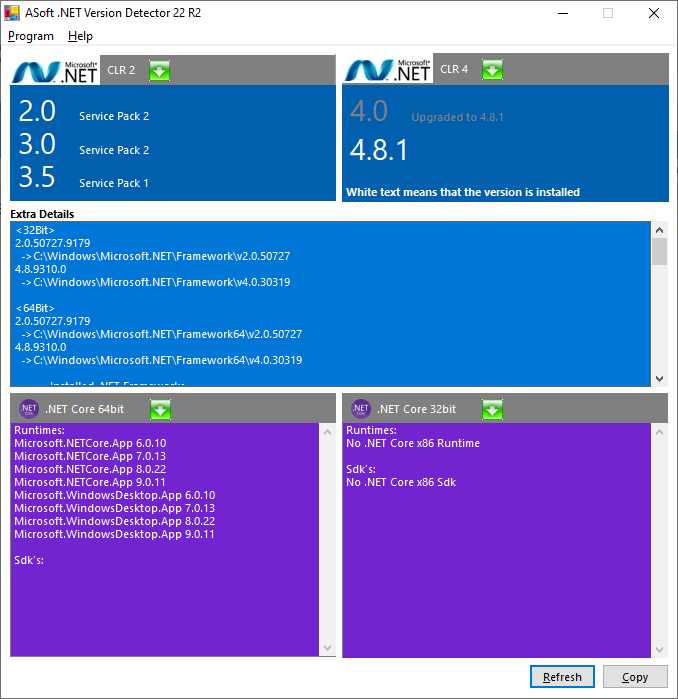This screenshot has height=699, width=678.
Task: Click the Framework\v4.0.30319 path line
Action: pos(156,282)
